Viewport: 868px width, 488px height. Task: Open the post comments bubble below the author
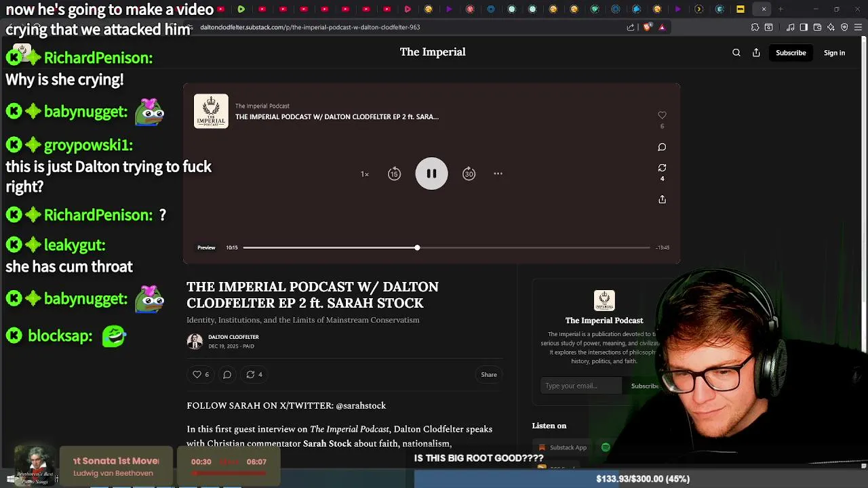click(x=227, y=374)
